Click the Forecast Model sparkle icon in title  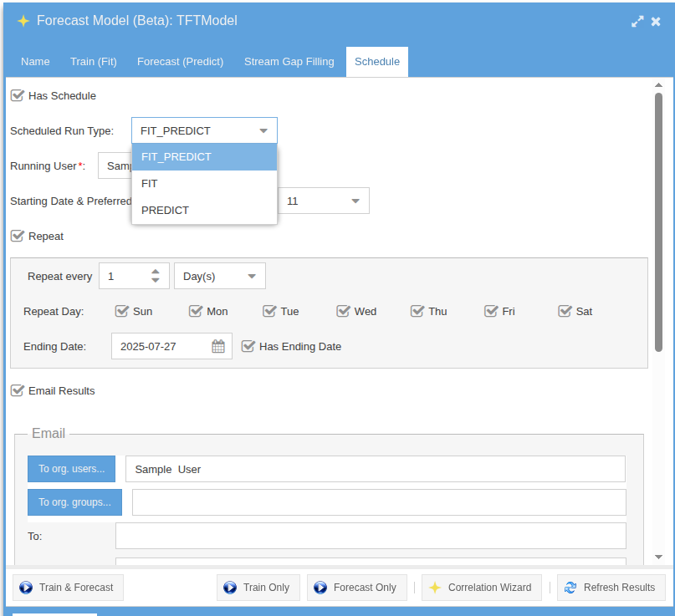tap(23, 21)
